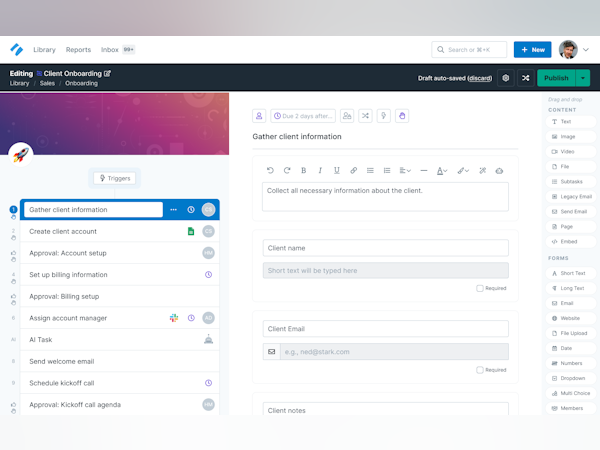Go to Library breadcrumb
Viewport: 600px width, 450px height.
coord(20,83)
